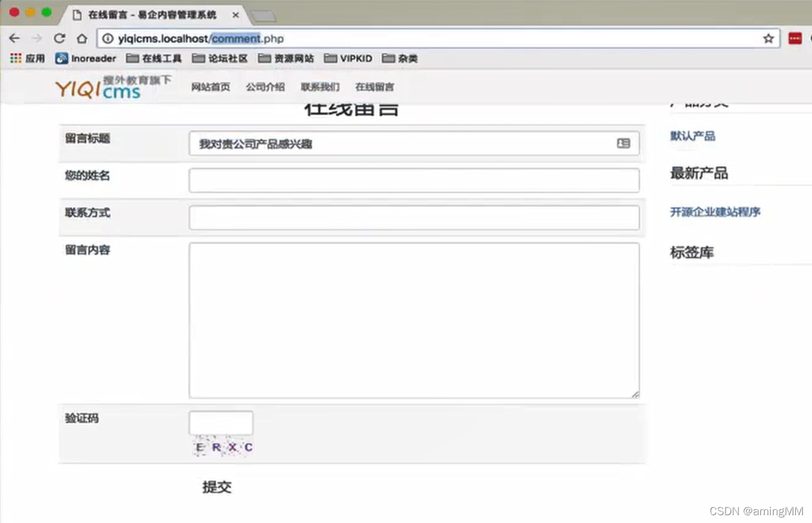Open the browser home page icon
The height and width of the screenshot is (523, 812).
81,38
